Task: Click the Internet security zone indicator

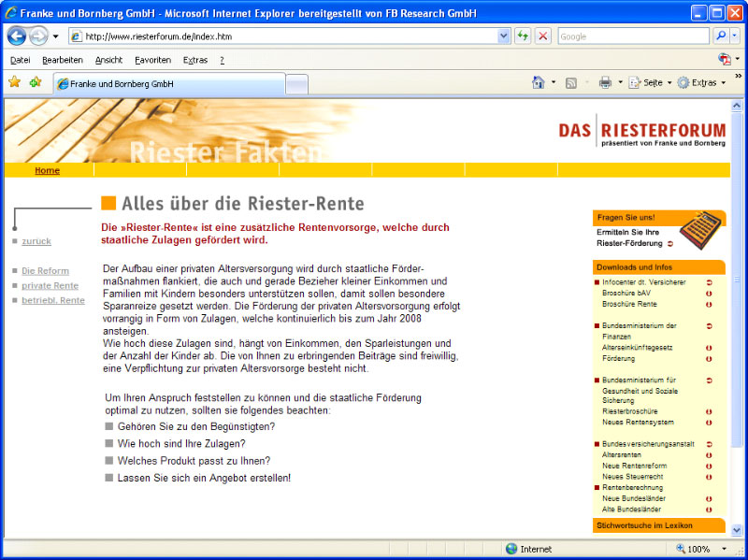Action: [529, 549]
